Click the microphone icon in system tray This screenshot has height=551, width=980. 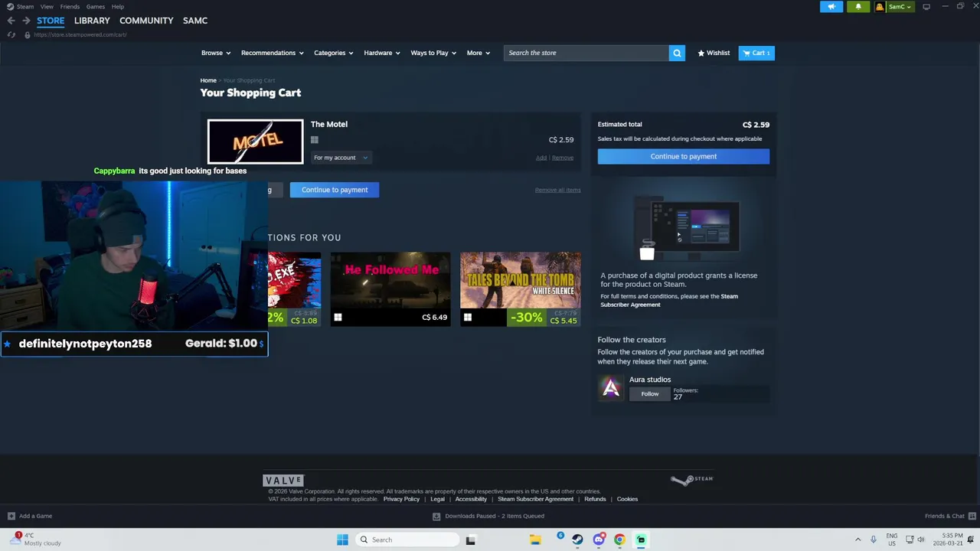click(x=873, y=540)
